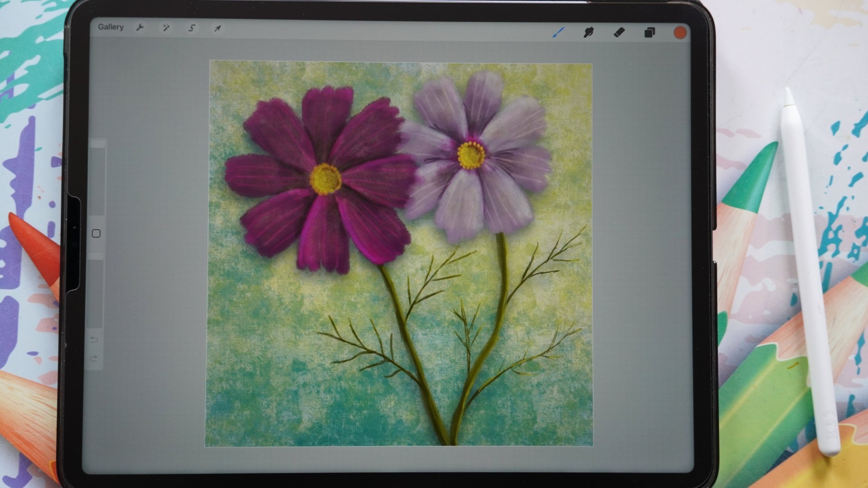Tap the Redo arrow in sidebar

click(x=94, y=359)
